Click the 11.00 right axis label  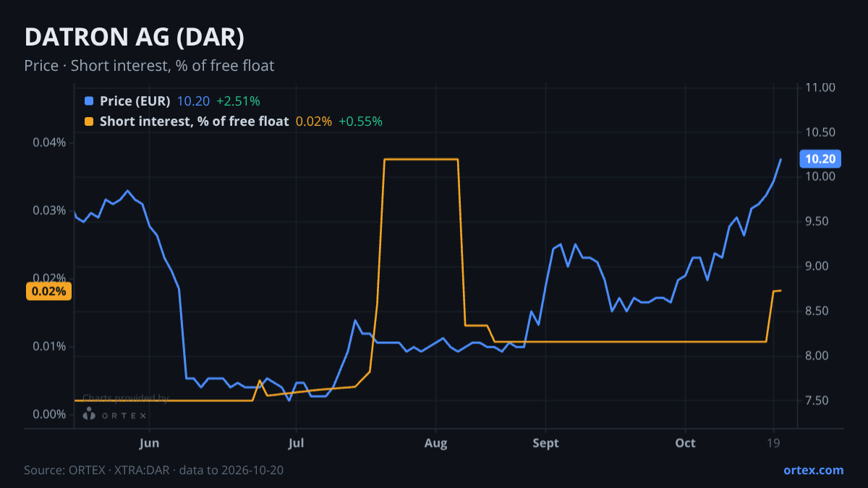pos(820,87)
